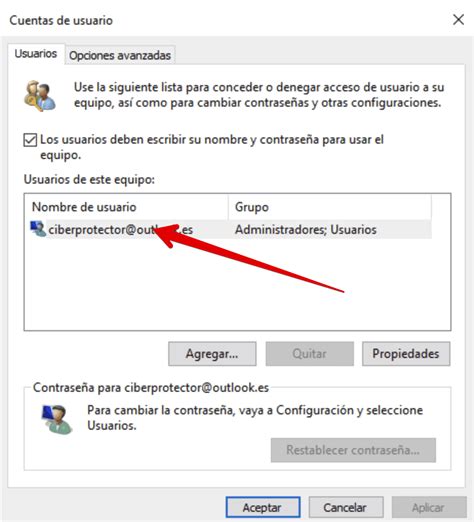
Task: Click the user accounts keys icon
Action: tap(40, 96)
